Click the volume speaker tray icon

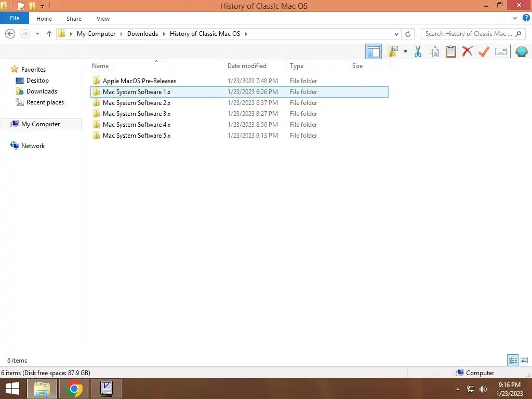click(x=483, y=389)
